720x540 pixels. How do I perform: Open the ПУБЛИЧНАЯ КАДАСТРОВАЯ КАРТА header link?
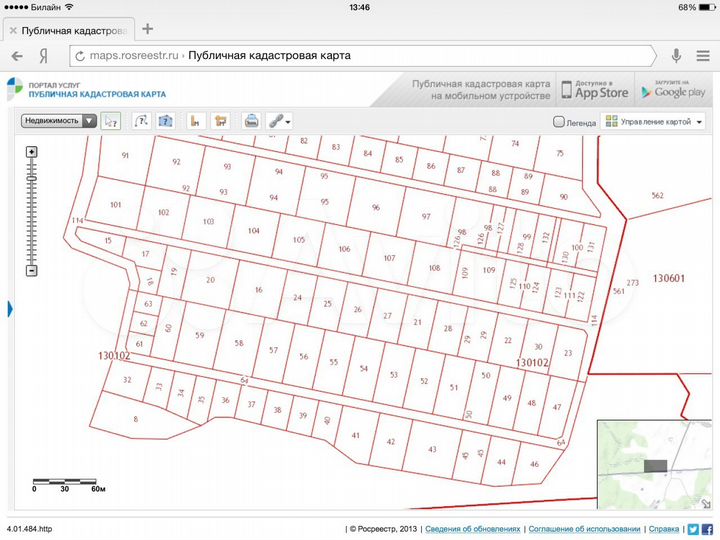coord(97,94)
